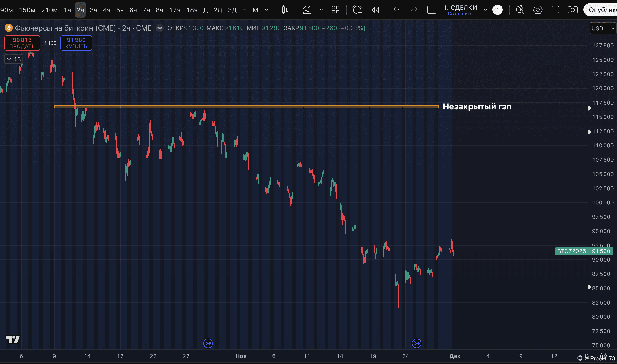This screenshot has height=364, width=617.
Task: Open the Indicators panel
Action: pyautogui.click(x=307, y=10)
